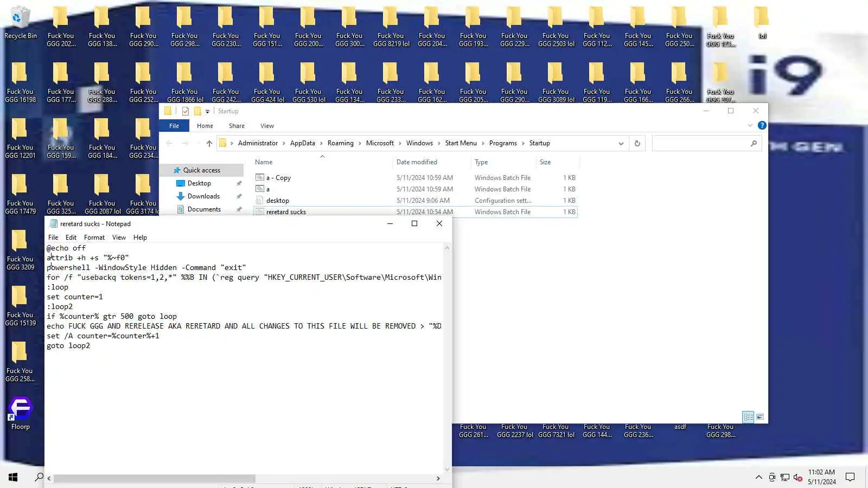Click Notepad scroll right arrow

[438, 479]
